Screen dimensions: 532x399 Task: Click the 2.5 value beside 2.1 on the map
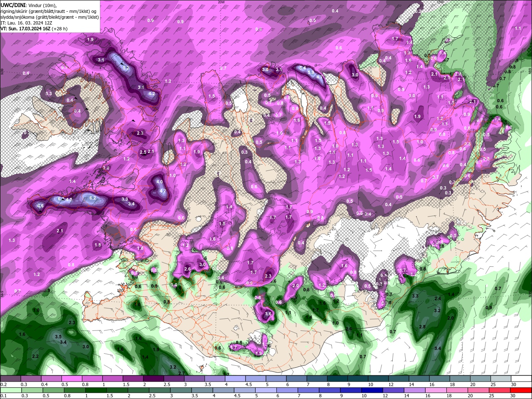143,152
